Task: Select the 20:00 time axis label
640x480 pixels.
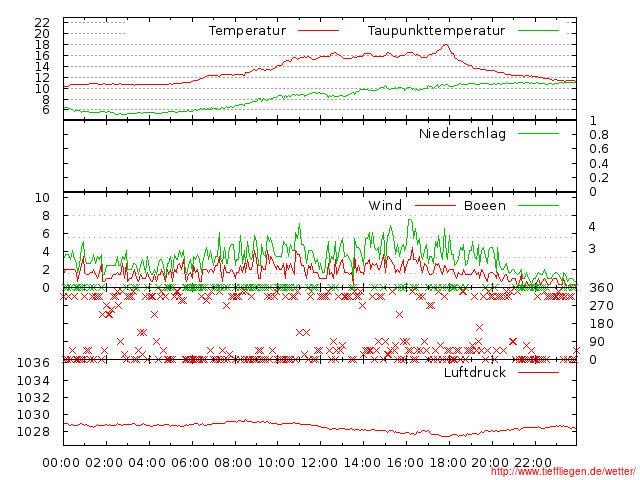Action: coord(490,463)
